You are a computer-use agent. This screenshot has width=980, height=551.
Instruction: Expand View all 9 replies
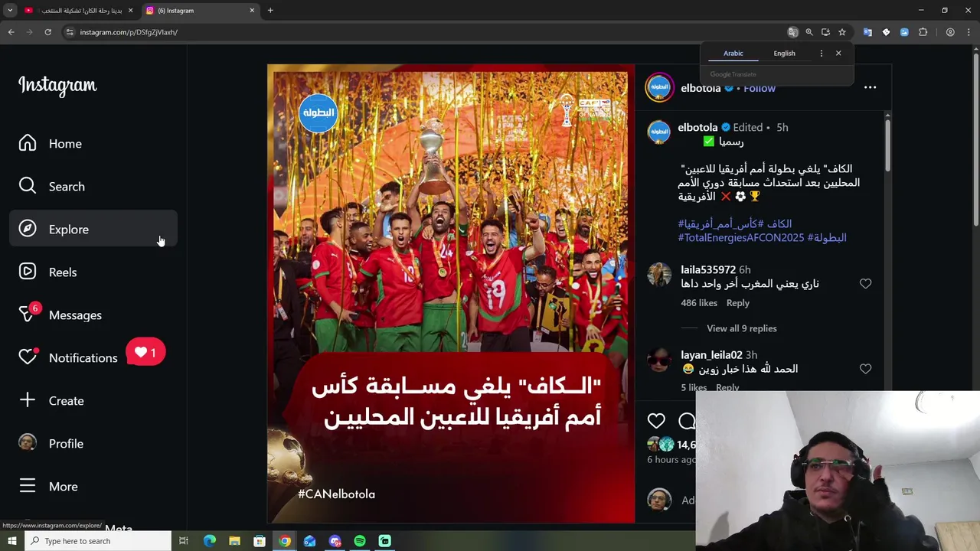pyautogui.click(x=741, y=328)
